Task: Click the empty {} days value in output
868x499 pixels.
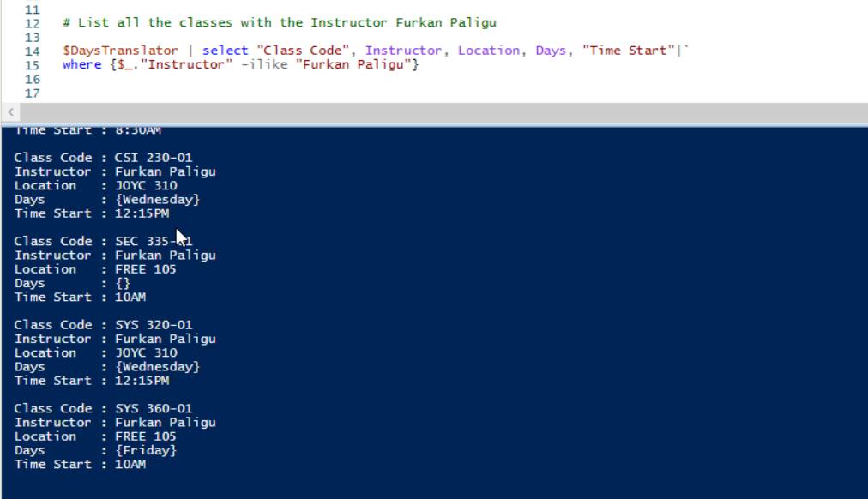Action: point(123,283)
